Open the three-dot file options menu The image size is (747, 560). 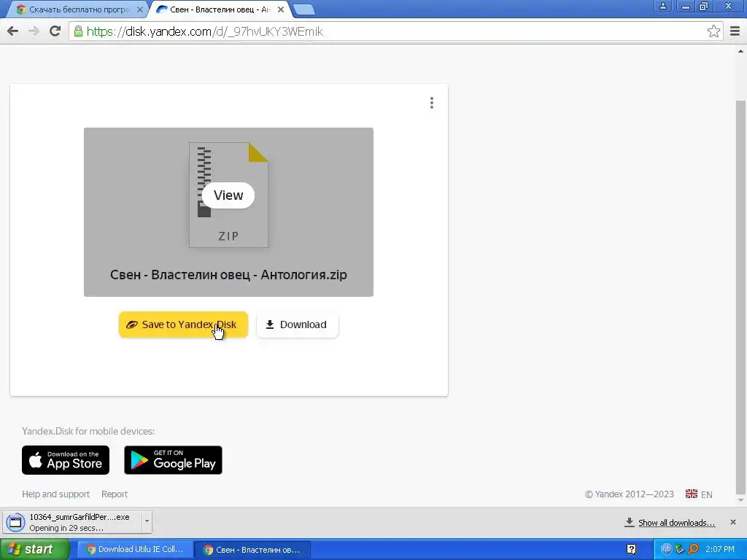pos(432,103)
